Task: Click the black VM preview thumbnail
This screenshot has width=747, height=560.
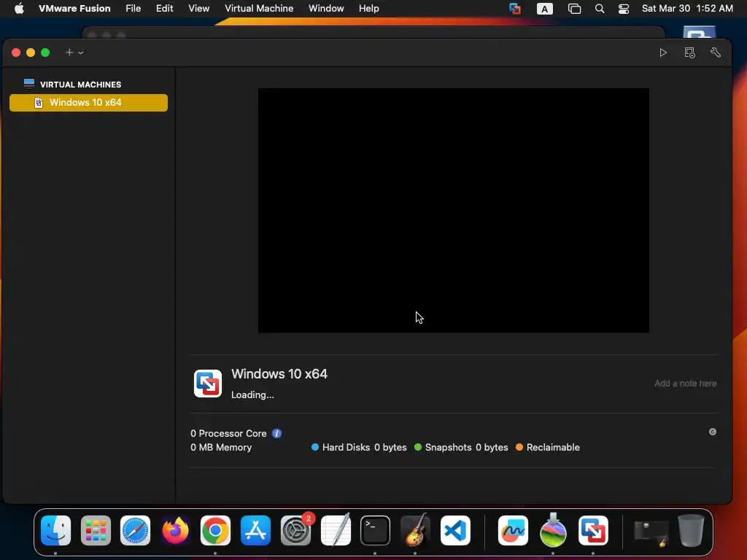Action: click(454, 210)
